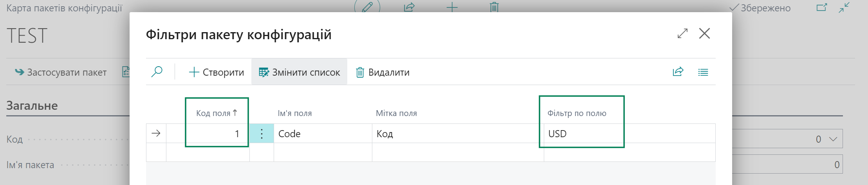Click the Мітка поля column header

point(396,113)
